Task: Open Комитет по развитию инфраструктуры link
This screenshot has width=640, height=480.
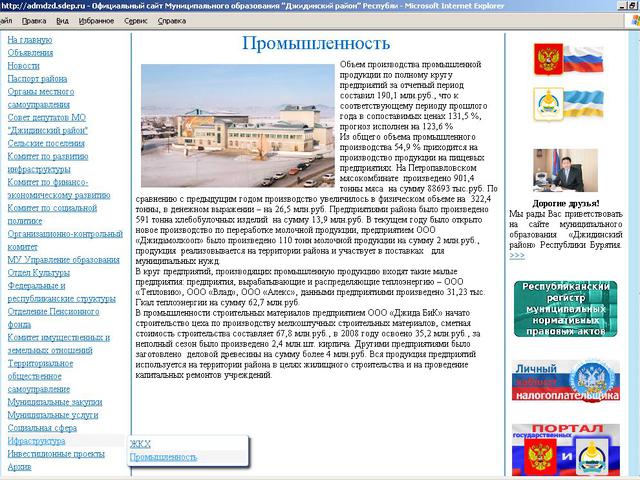Action: [48, 162]
